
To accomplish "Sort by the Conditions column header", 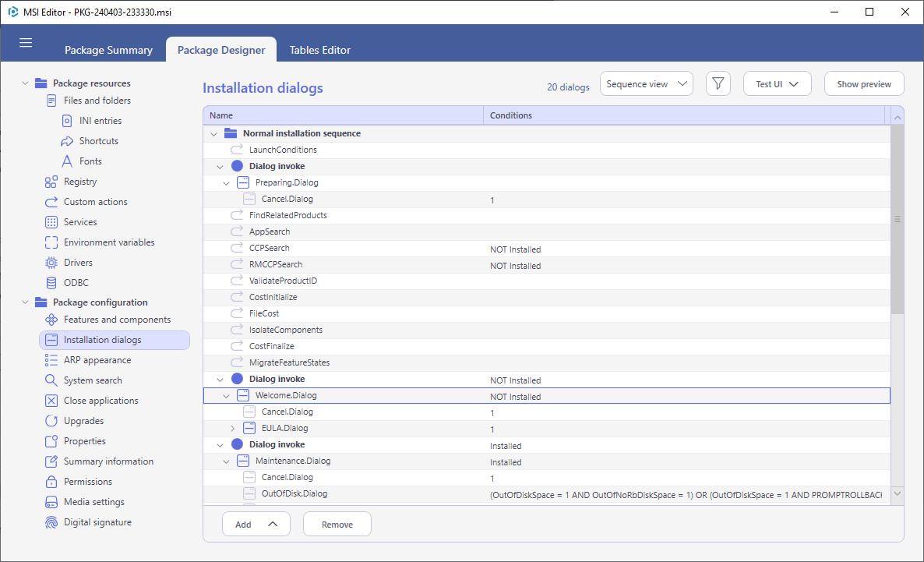I will [x=683, y=115].
